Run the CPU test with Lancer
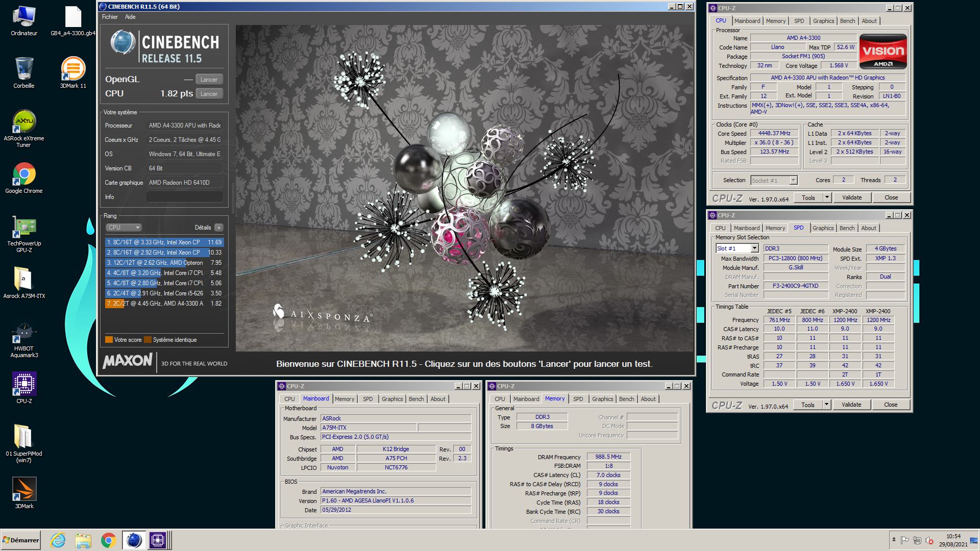The image size is (980, 551). (x=209, y=94)
